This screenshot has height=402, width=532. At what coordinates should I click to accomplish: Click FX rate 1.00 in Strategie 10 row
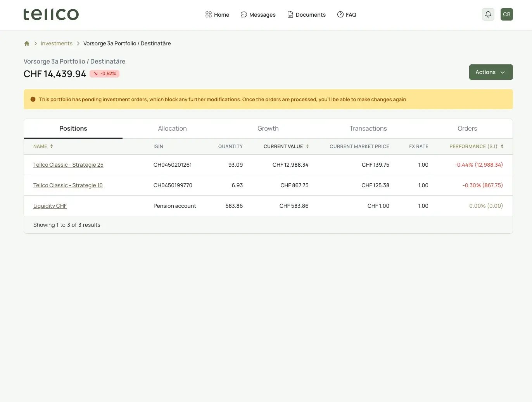(423, 185)
